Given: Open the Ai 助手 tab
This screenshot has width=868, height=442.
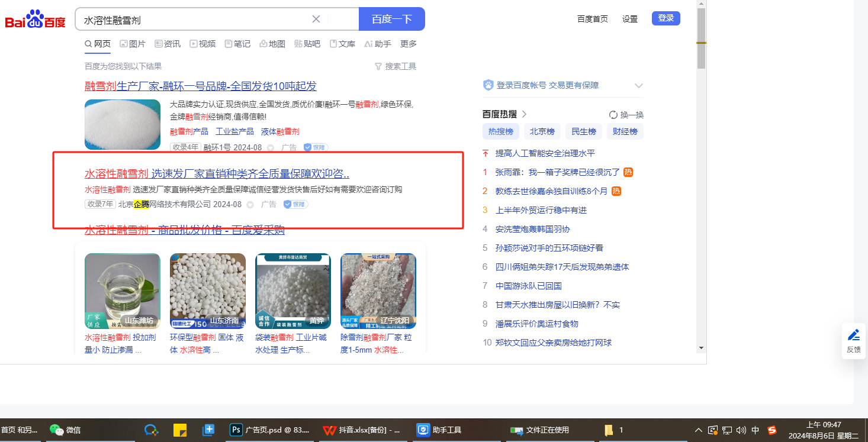Looking at the screenshot, I should (x=378, y=44).
